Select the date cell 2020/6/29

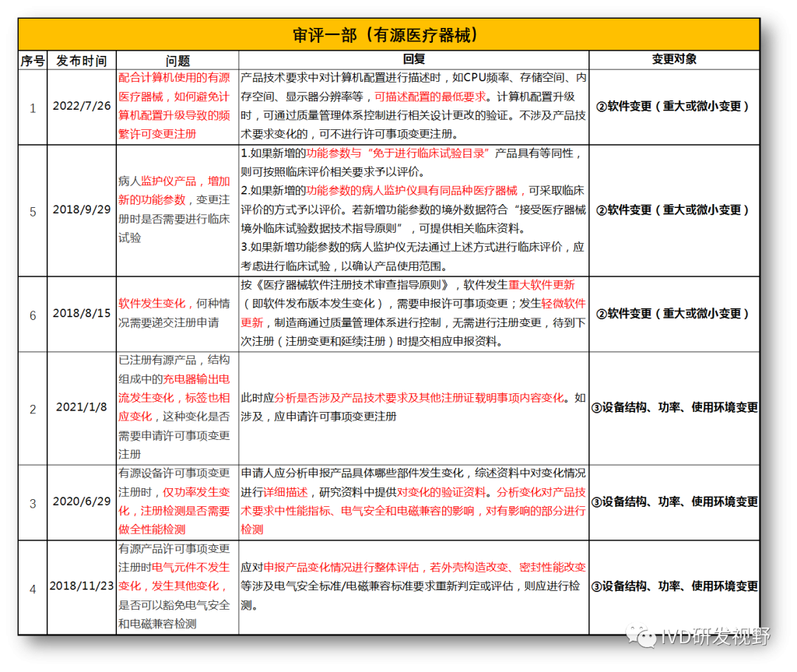(x=82, y=502)
